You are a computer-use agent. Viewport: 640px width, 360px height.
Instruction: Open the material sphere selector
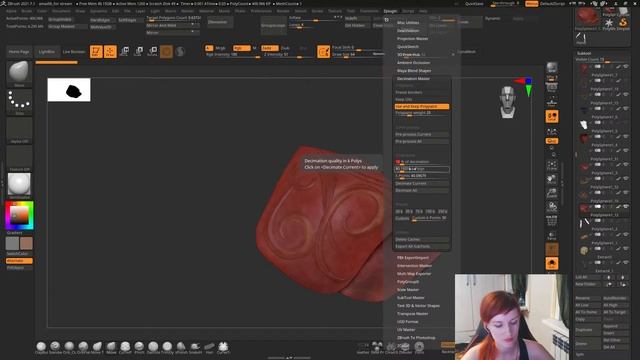coord(19,184)
